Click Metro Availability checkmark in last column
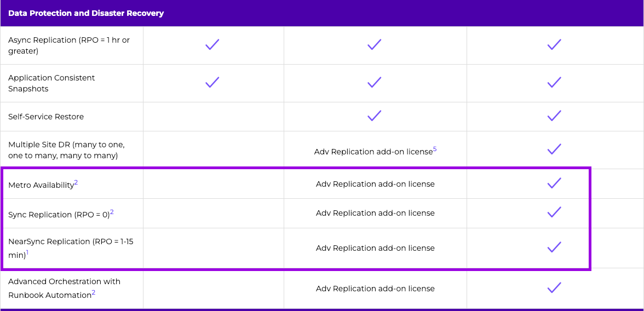The height and width of the screenshot is (311, 644). pyautogui.click(x=554, y=183)
